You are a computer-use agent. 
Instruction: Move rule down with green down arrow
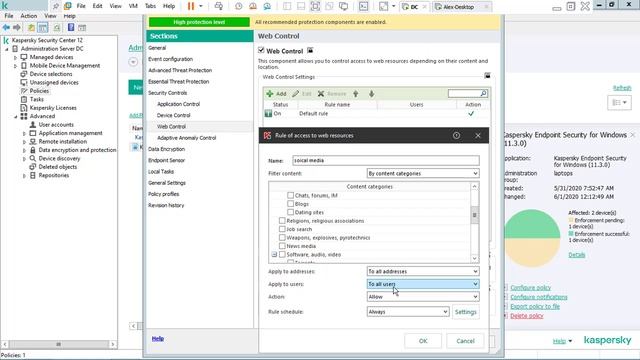coord(371,94)
